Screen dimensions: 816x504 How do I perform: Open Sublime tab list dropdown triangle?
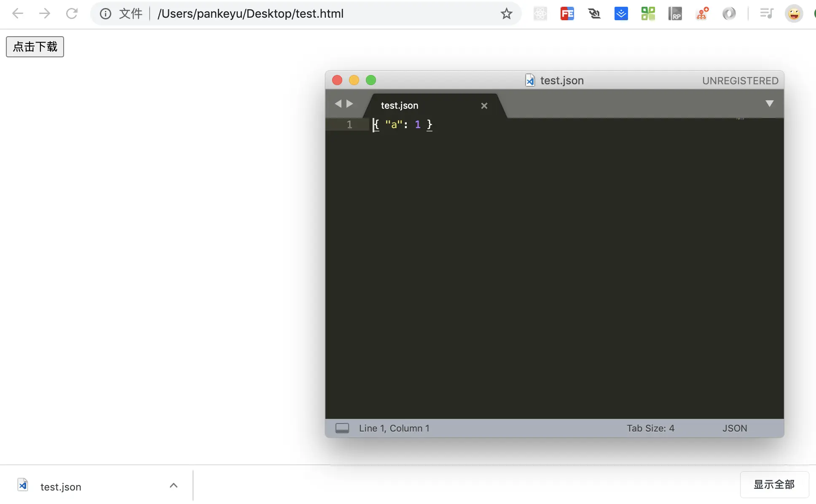click(x=769, y=104)
